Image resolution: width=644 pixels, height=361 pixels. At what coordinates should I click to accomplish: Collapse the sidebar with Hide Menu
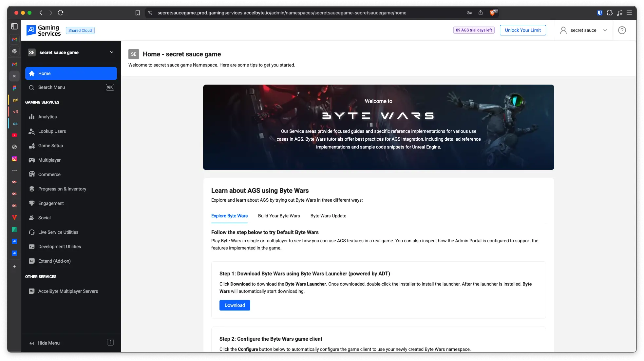(x=71, y=343)
